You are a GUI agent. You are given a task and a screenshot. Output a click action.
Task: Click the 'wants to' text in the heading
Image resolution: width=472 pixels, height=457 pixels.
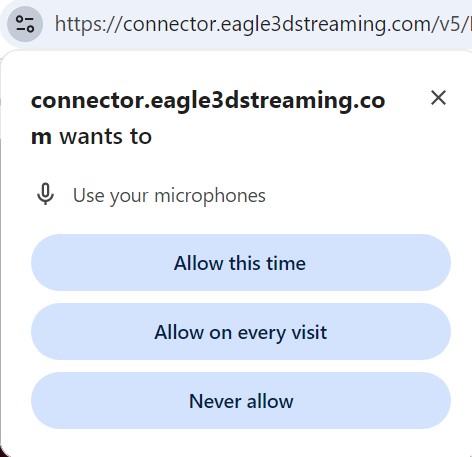(x=106, y=136)
